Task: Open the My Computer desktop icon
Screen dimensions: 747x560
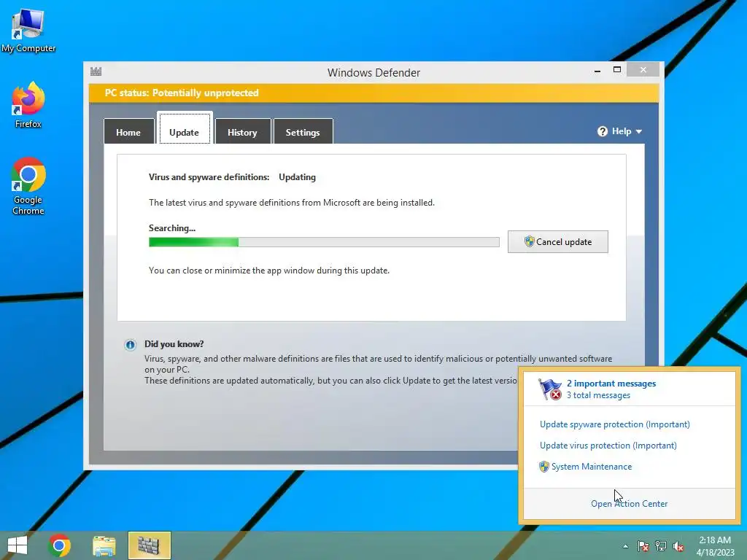Action: pos(28,31)
